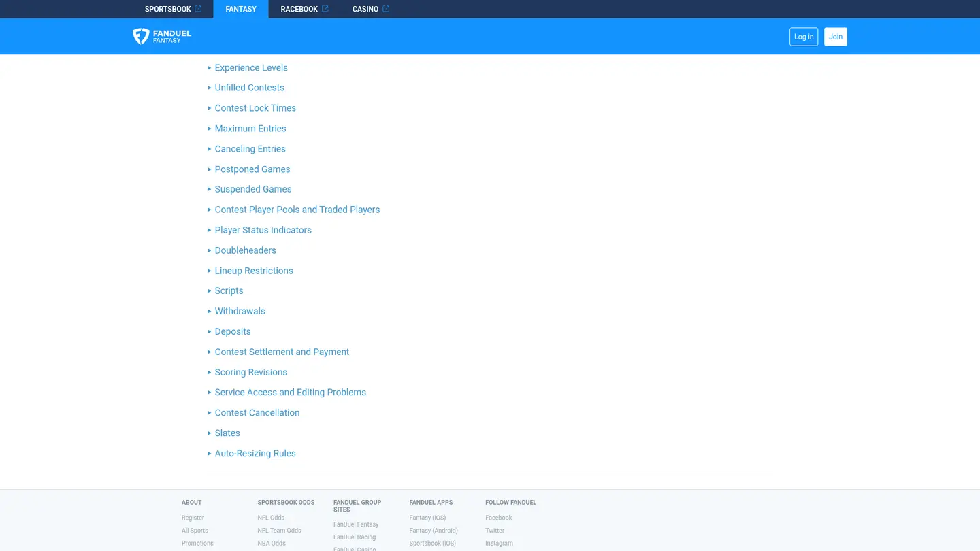Expand the Suspended Games section
The height and width of the screenshot is (551, 980).
(253, 189)
